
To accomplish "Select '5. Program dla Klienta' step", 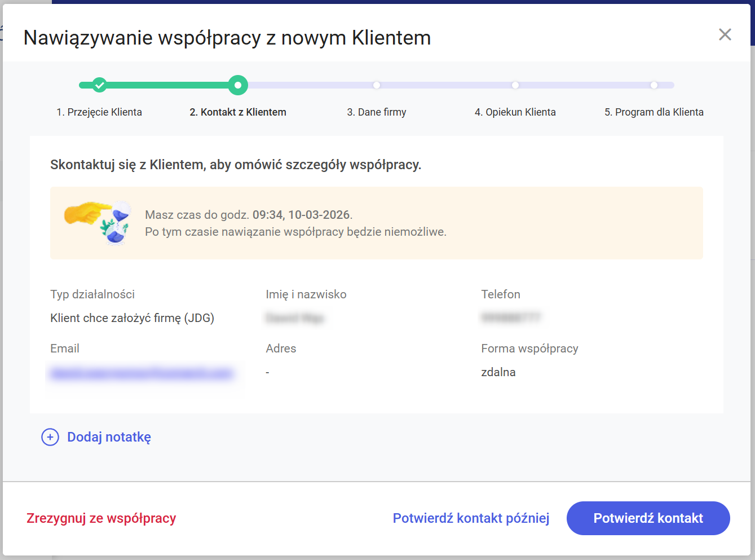I will (654, 112).
